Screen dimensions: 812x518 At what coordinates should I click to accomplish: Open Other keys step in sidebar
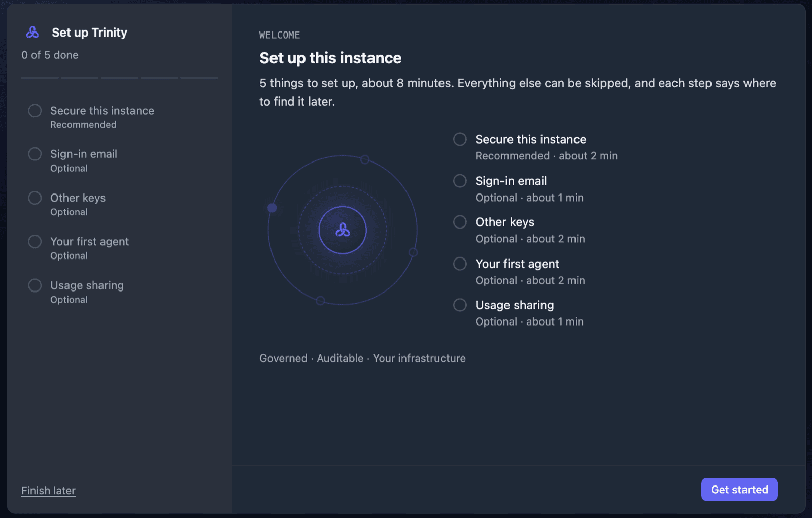click(119, 204)
